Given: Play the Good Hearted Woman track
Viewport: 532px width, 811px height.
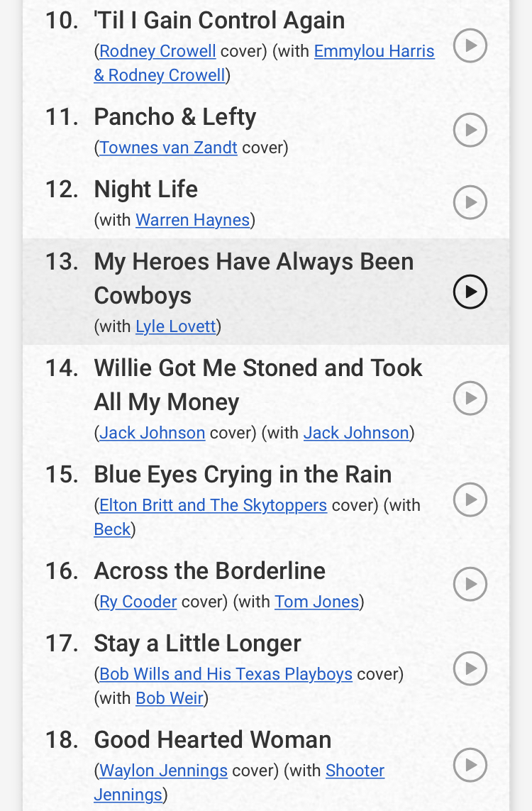Looking at the screenshot, I should (470, 765).
